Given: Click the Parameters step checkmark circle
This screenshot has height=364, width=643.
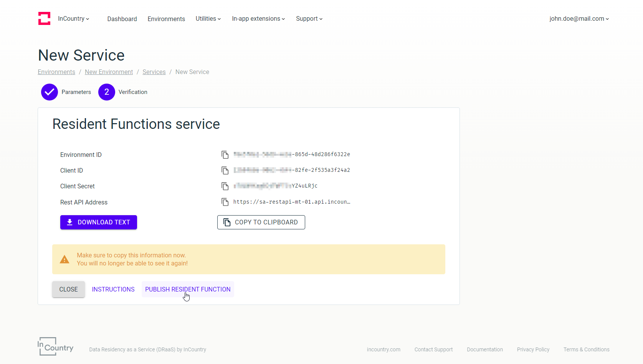Looking at the screenshot, I should click(50, 92).
